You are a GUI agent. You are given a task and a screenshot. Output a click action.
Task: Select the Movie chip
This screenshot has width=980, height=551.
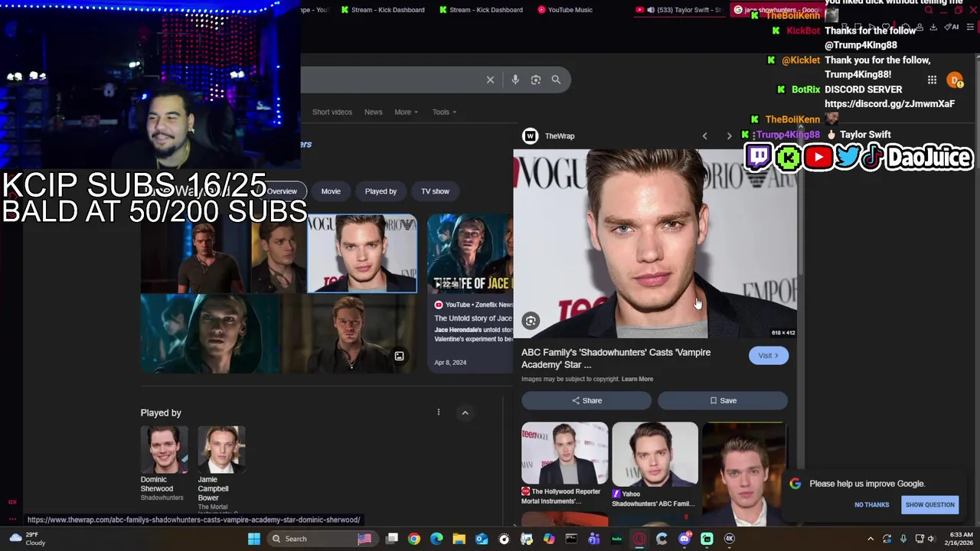pos(331,191)
